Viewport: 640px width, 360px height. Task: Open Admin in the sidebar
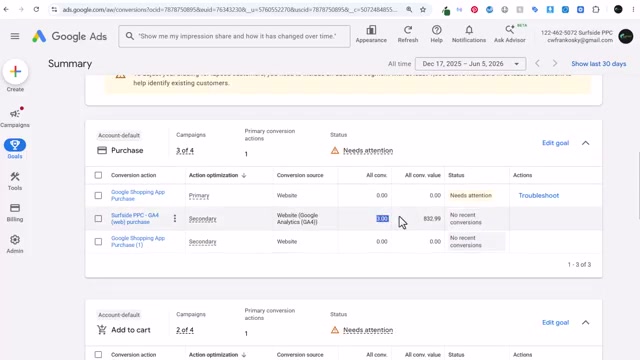coord(15,244)
